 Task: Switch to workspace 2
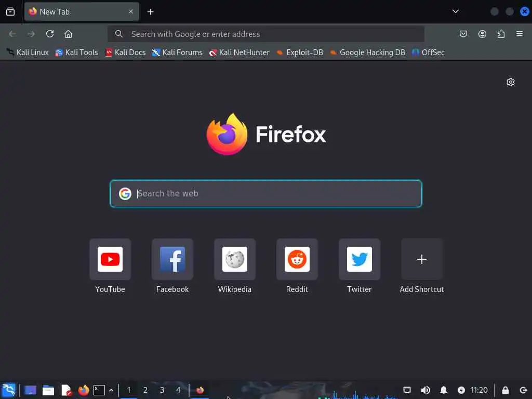145,390
